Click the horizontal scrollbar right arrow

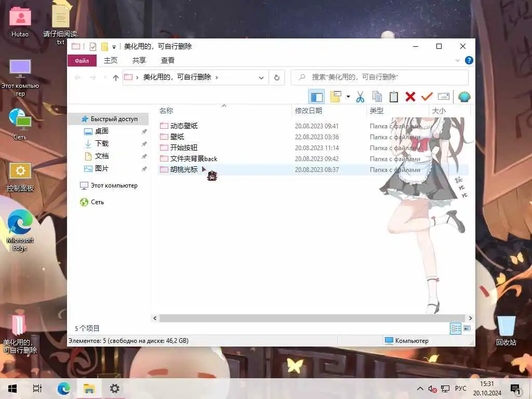click(470, 318)
